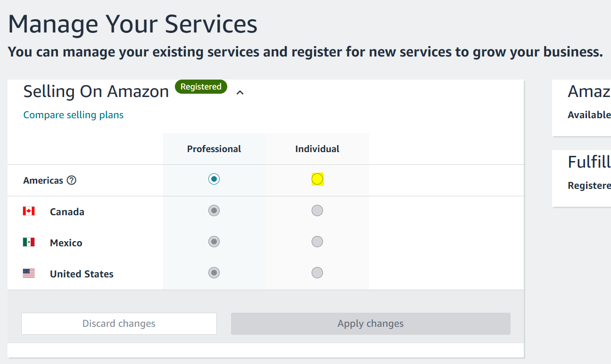Image resolution: width=611 pixels, height=364 pixels.
Task: Click the Apply changes button
Action: click(x=371, y=324)
